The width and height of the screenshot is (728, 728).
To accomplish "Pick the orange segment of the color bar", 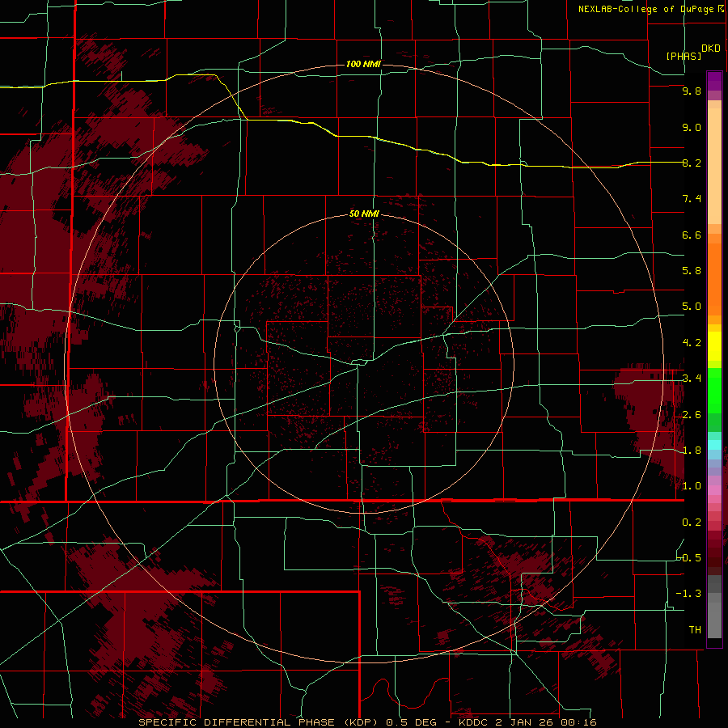I will [x=714, y=278].
